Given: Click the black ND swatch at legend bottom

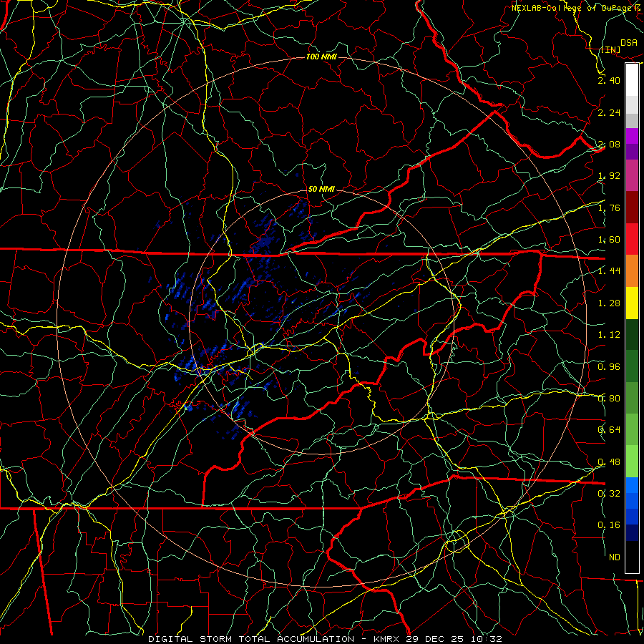Looking at the screenshot, I should (x=632, y=557).
